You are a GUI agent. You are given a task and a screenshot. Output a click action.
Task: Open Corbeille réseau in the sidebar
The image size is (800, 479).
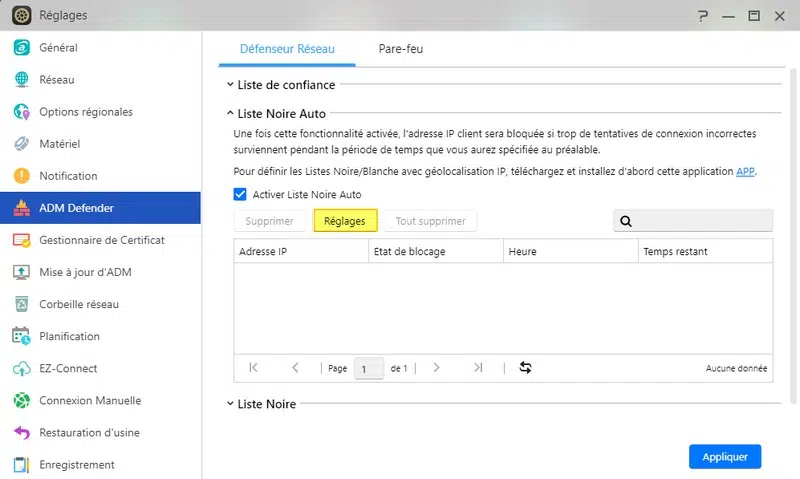pos(101,304)
